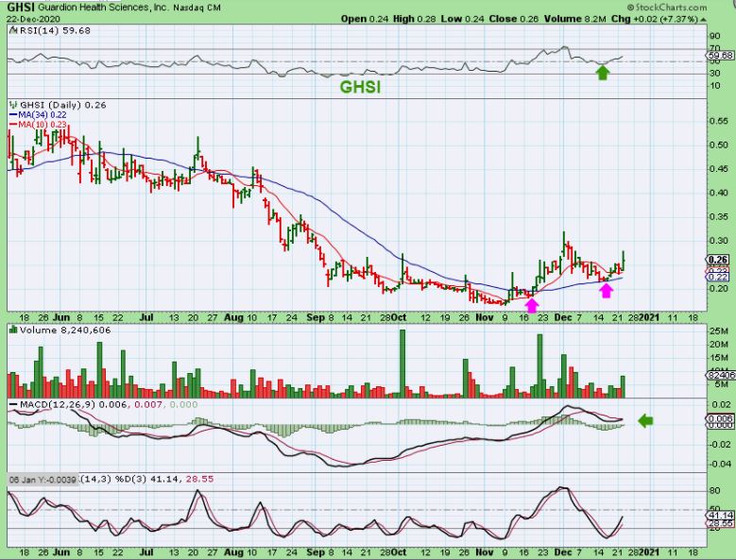Click the blue line marker before MA(34)
The height and width of the screenshot is (560, 736).
click(x=13, y=115)
